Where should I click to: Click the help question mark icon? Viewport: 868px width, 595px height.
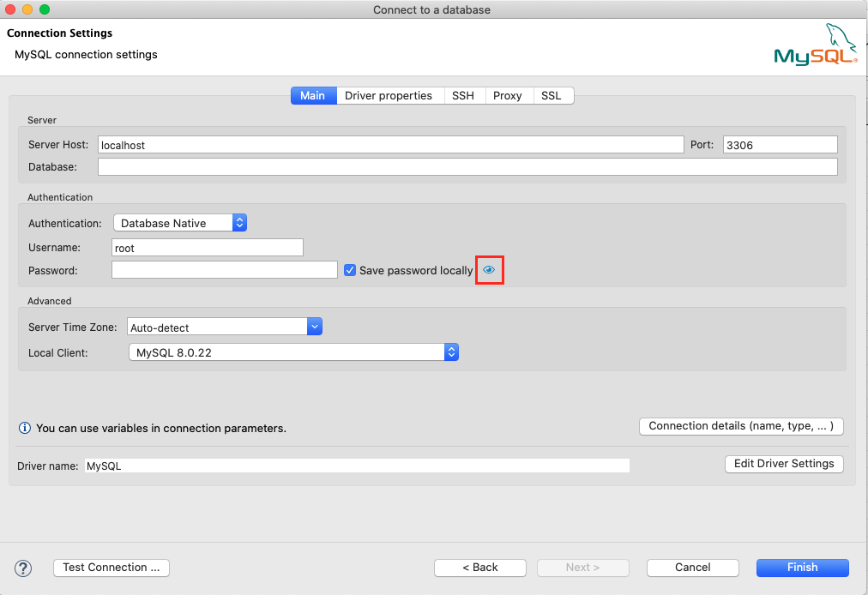point(23,568)
